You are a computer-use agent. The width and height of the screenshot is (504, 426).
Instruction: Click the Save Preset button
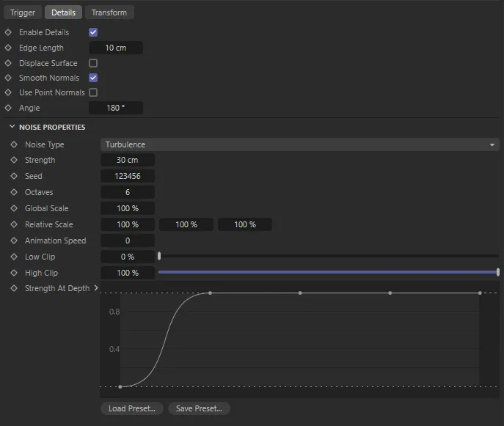coord(199,408)
